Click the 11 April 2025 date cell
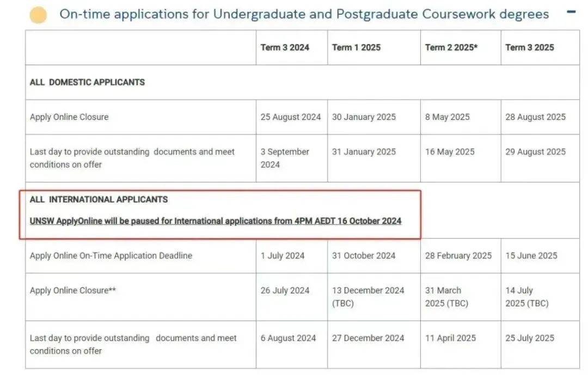The image size is (588, 379). point(450,338)
